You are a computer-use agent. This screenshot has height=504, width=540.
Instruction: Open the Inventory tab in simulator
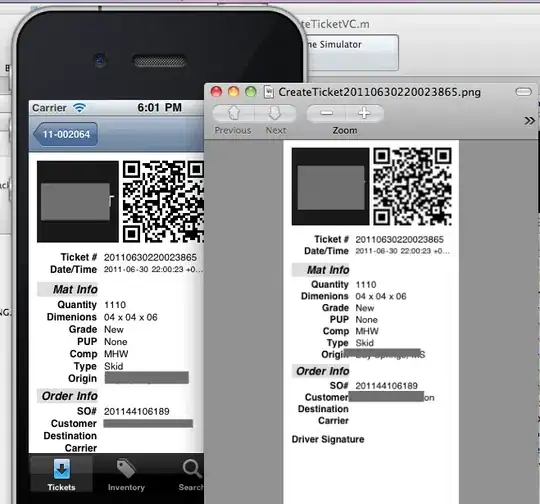pos(126,474)
